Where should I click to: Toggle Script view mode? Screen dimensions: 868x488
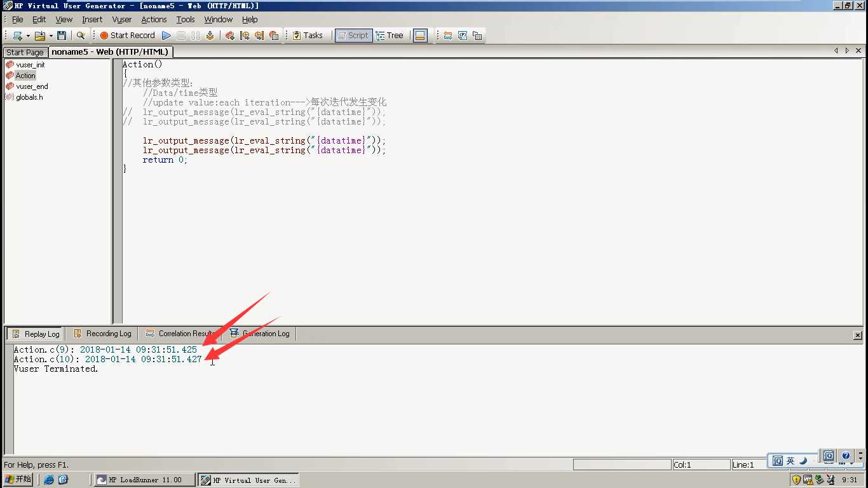(353, 36)
